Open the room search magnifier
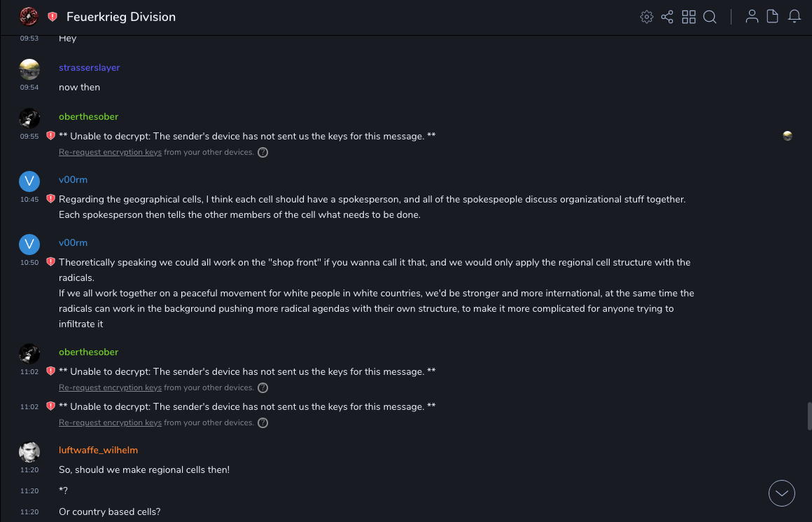 click(x=710, y=17)
